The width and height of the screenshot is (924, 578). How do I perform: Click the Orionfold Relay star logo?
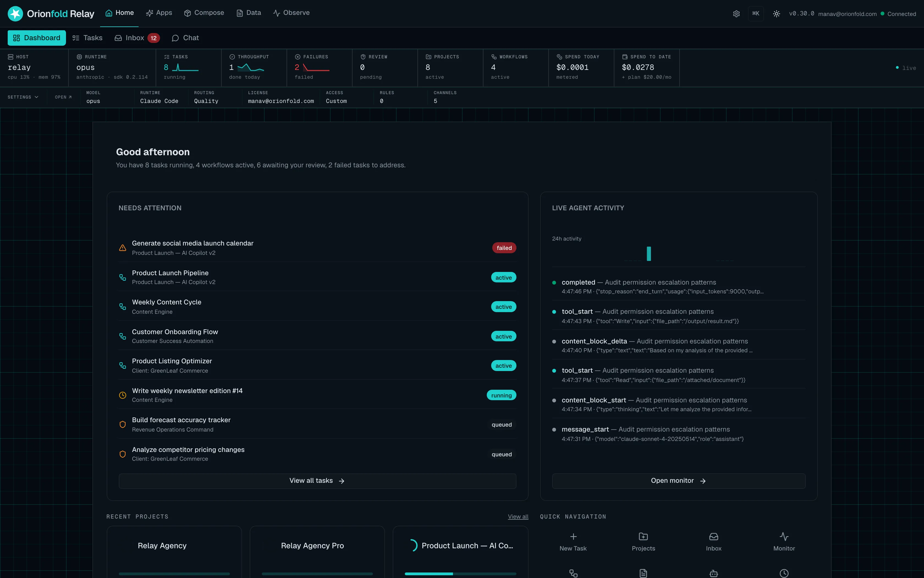click(15, 14)
